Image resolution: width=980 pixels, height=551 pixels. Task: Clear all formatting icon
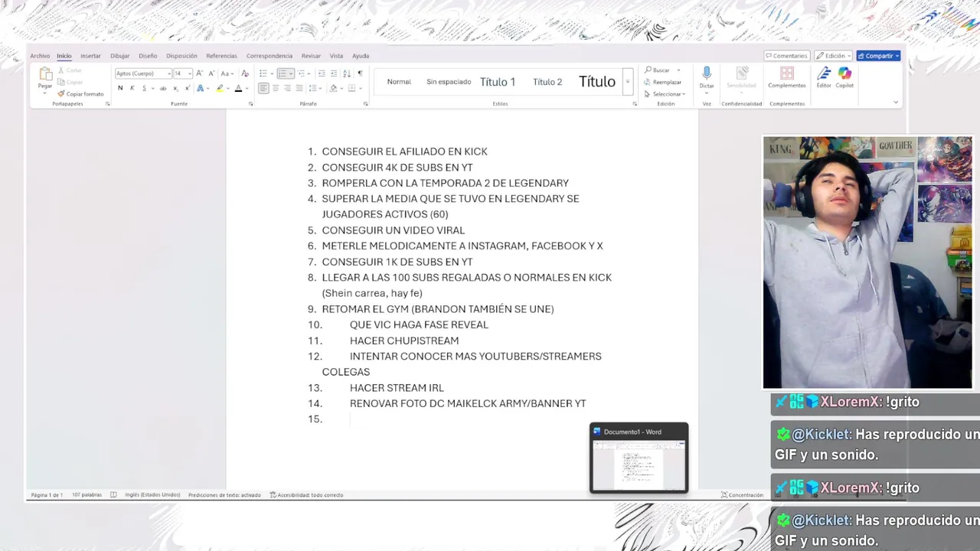tap(245, 73)
